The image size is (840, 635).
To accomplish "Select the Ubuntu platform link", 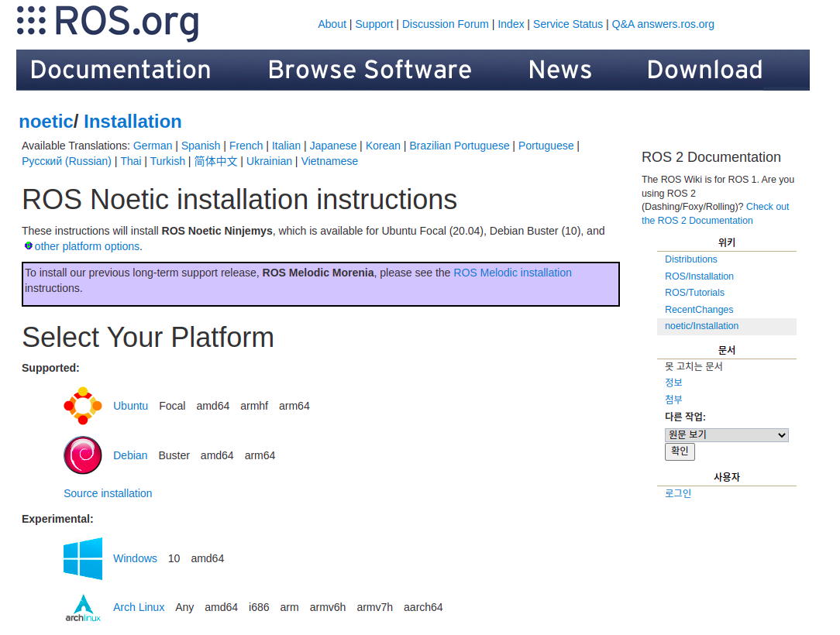I will pyautogui.click(x=131, y=406).
